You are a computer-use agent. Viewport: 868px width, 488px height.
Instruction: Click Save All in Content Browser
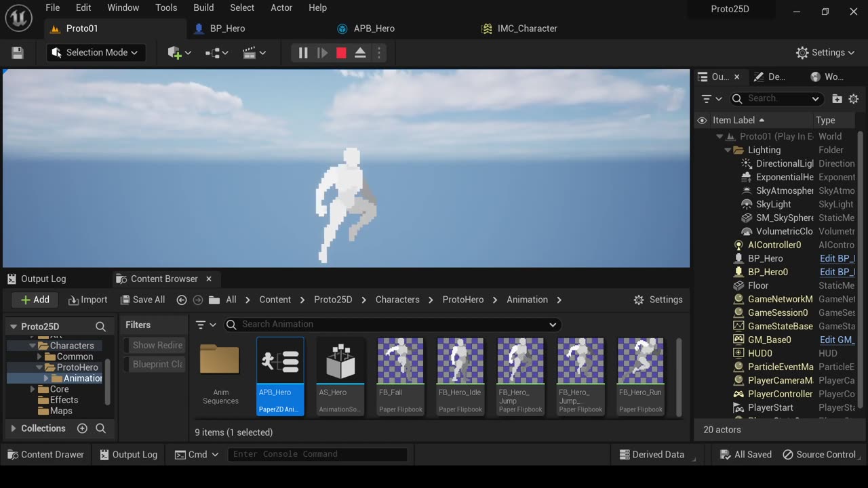[x=142, y=300]
